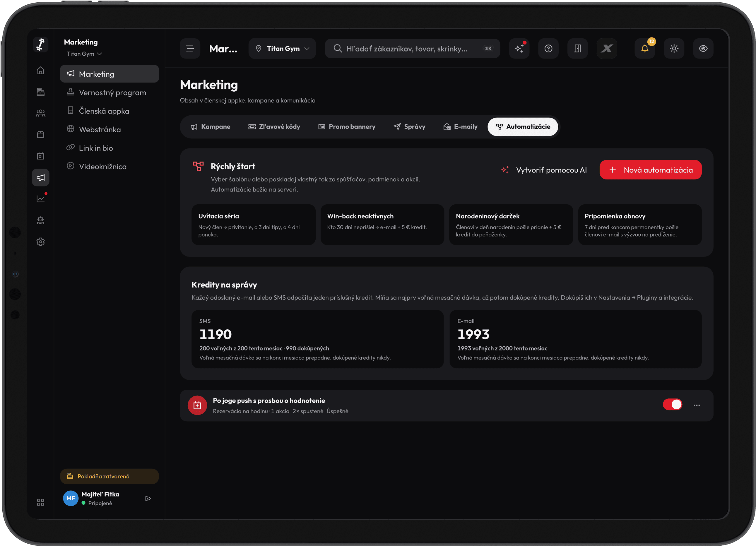Switch to the Správy tab
The image size is (756, 546).
pos(409,127)
